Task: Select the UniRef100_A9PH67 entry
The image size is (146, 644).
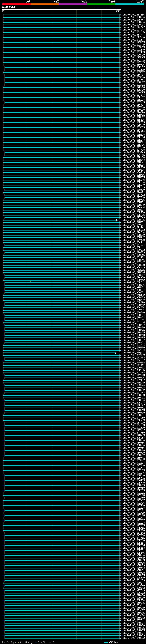Action: click(134, 67)
